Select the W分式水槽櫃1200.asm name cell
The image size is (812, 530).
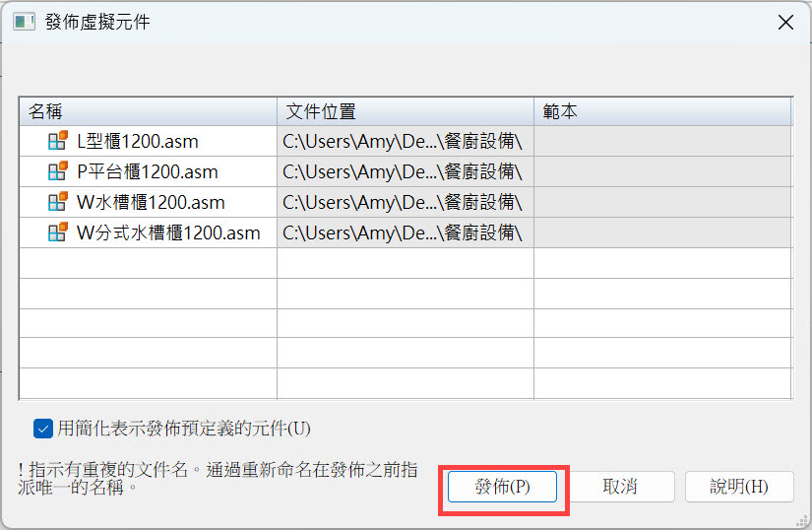click(167, 232)
